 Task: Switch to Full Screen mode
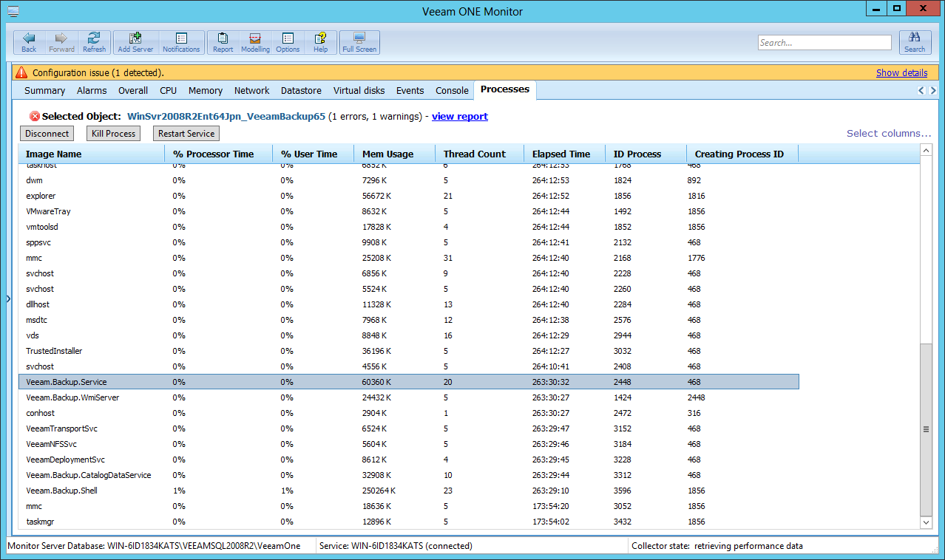pyautogui.click(x=359, y=42)
